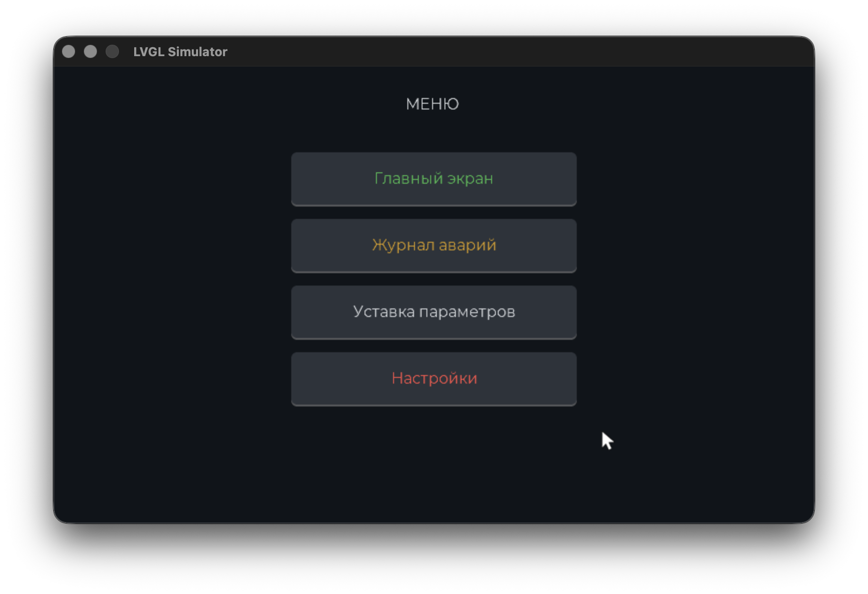Open the Журнал аварий button
Viewport: 868px width, 594px height.
434,246
